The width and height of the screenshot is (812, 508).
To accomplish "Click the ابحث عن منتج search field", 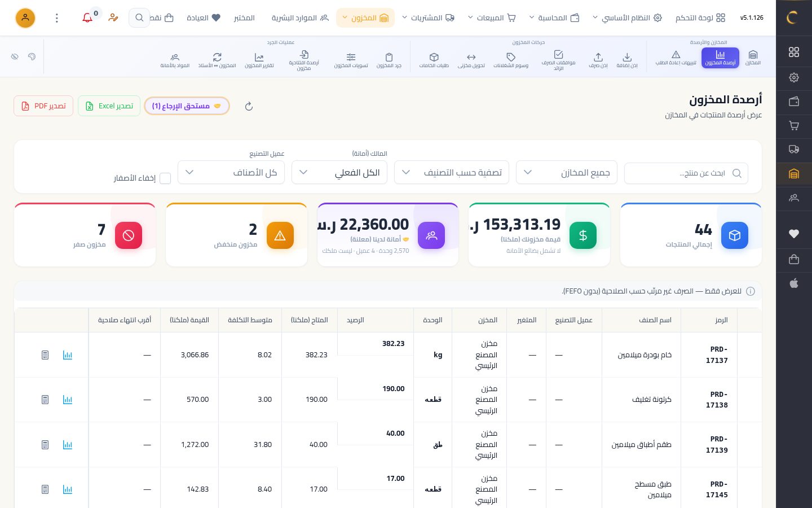I will pyautogui.click(x=686, y=173).
